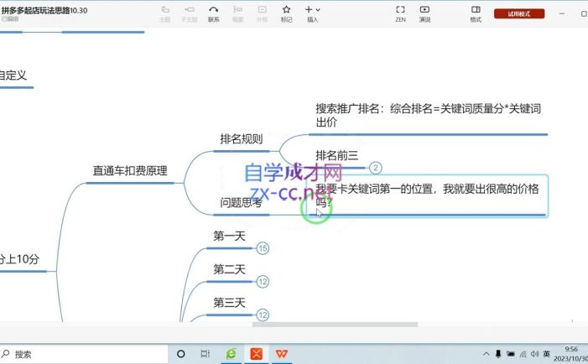Select the 第三天 topic
This screenshot has width=588, height=364.
(x=229, y=303)
